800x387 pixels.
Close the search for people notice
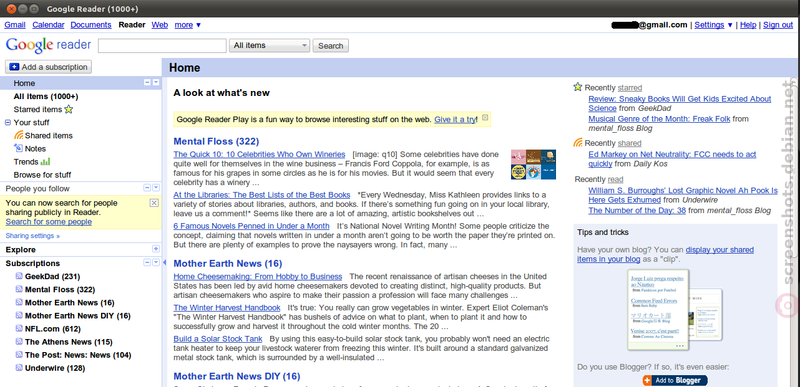pos(154,203)
